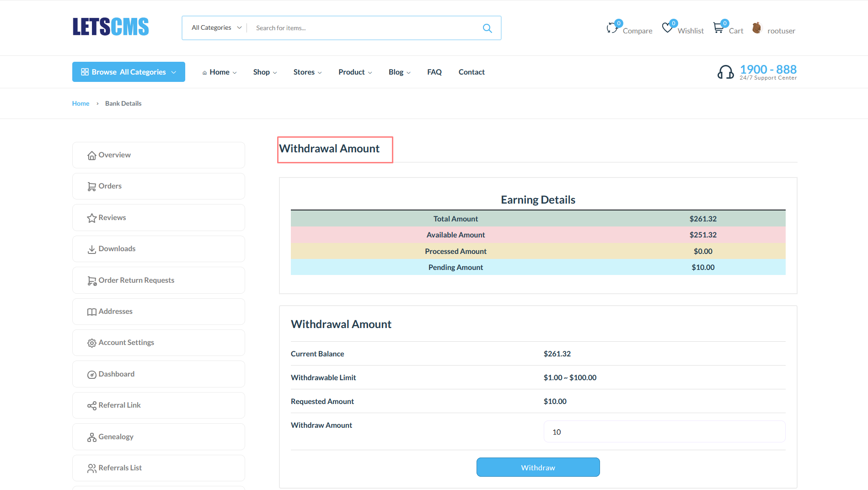
Task: Open the Product navigation menu
Action: pyautogui.click(x=355, y=72)
